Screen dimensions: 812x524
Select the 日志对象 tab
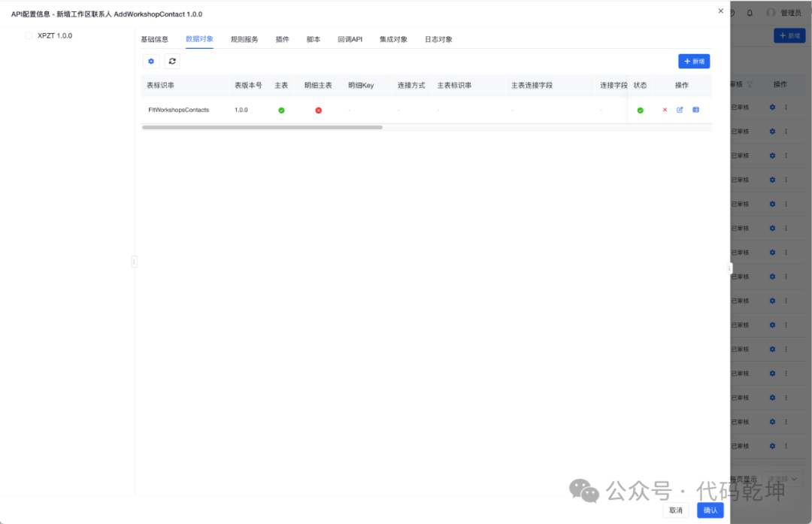coord(438,39)
